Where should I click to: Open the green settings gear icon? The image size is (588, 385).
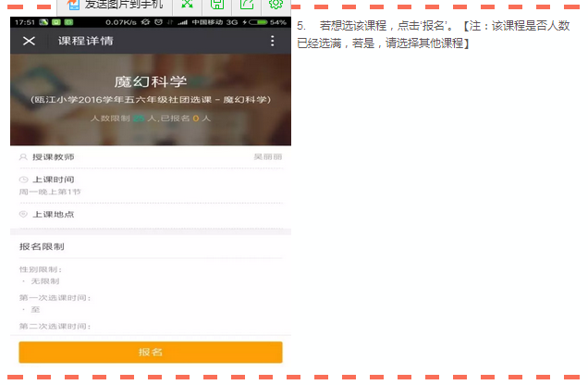click(x=276, y=4)
